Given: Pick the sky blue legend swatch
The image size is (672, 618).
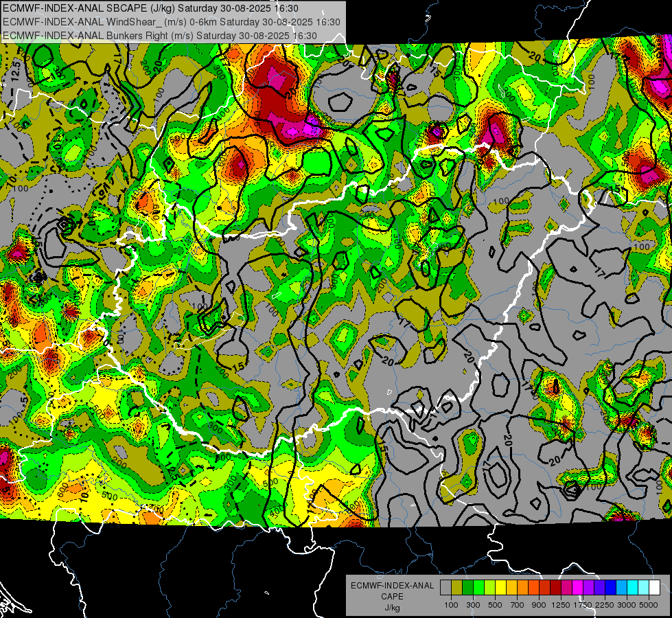Looking at the screenshot, I should pyautogui.click(x=621, y=588).
